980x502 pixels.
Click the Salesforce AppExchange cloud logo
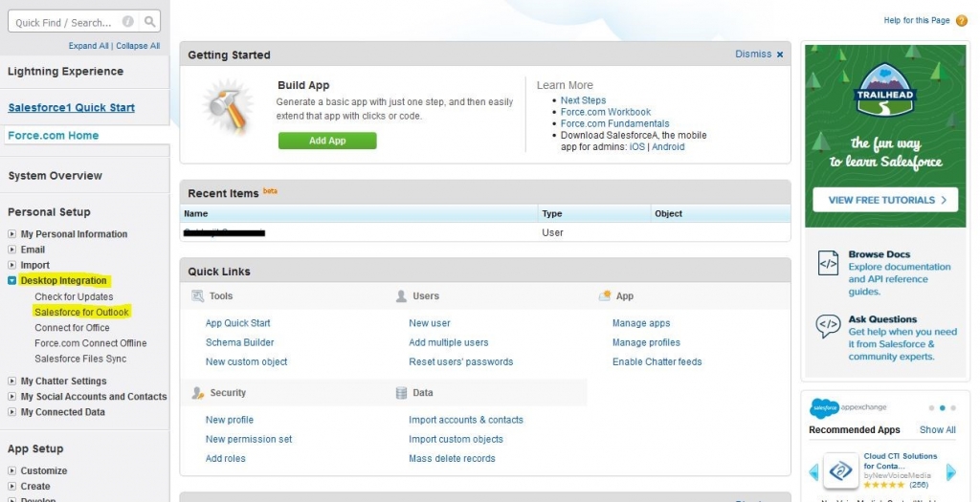click(x=824, y=407)
